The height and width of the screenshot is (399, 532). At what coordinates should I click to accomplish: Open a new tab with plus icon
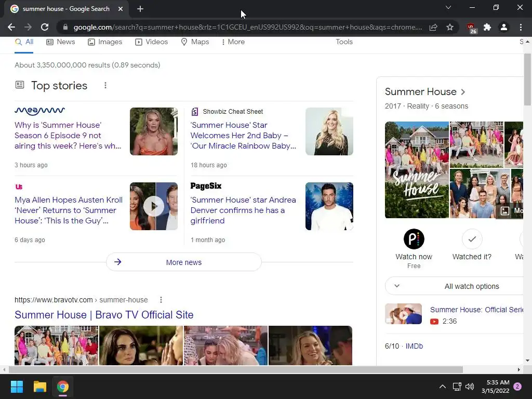pos(140,9)
